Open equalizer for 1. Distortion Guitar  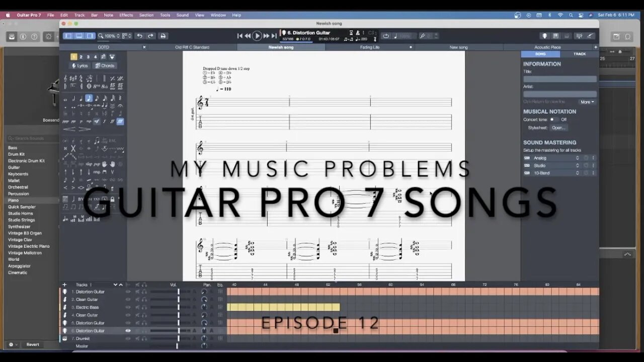220,292
